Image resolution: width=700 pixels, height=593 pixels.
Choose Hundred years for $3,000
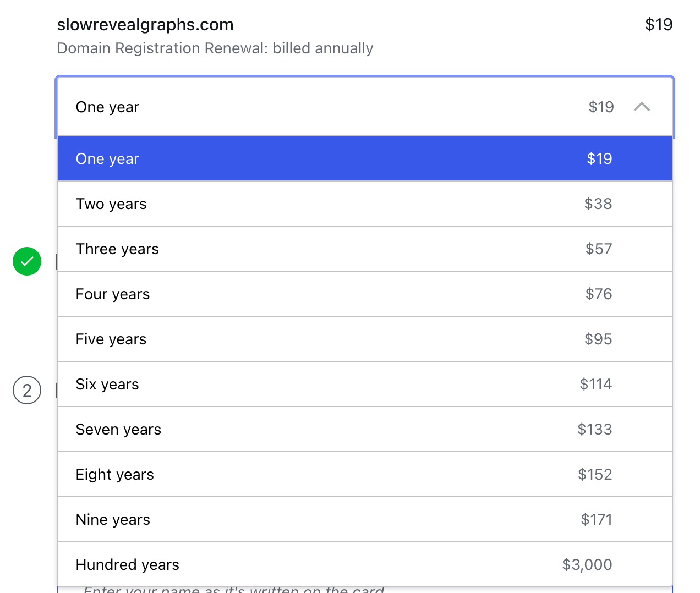364,565
